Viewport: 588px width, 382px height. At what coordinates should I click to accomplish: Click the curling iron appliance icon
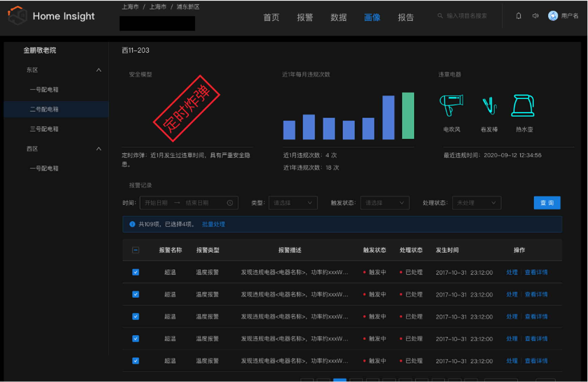pos(489,106)
